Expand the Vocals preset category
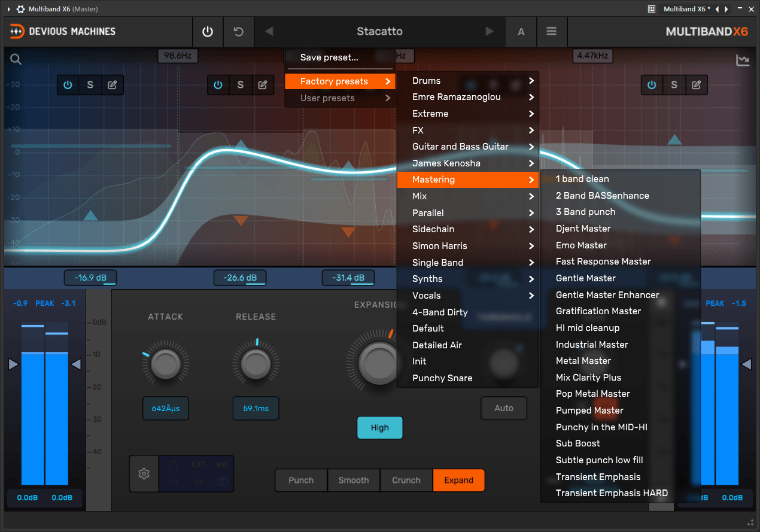The image size is (760, 532). tap(468, 296)
